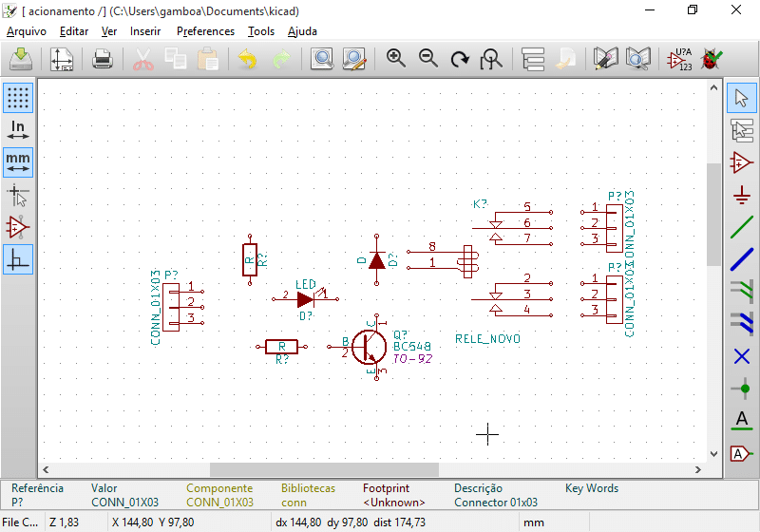The image size is (760, 532).
Task: Toggle show hidden pins
Action: click(18, 227)
